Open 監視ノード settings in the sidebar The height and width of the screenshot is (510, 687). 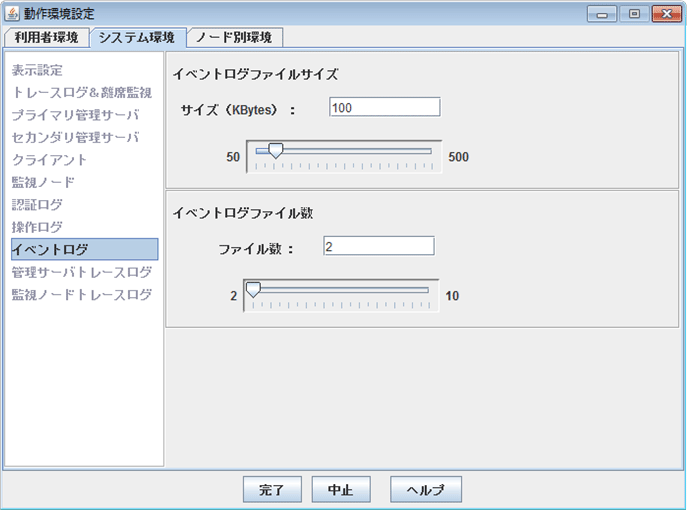[43, 182]
